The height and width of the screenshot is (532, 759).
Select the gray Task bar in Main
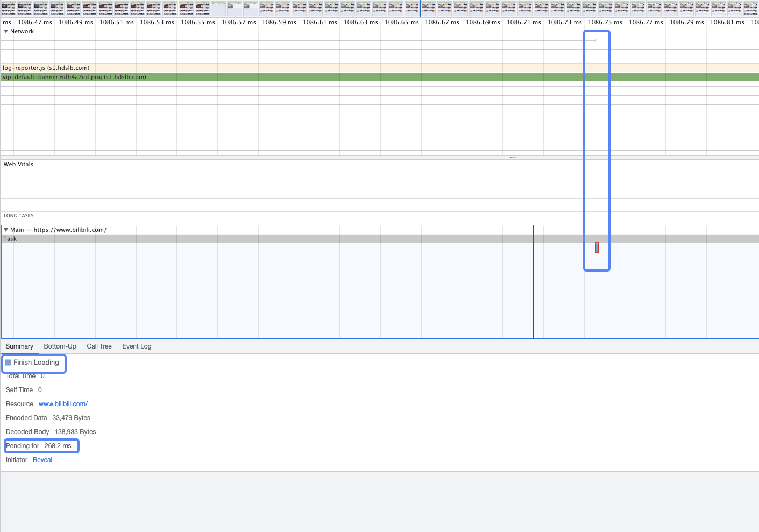pos(379,239)
